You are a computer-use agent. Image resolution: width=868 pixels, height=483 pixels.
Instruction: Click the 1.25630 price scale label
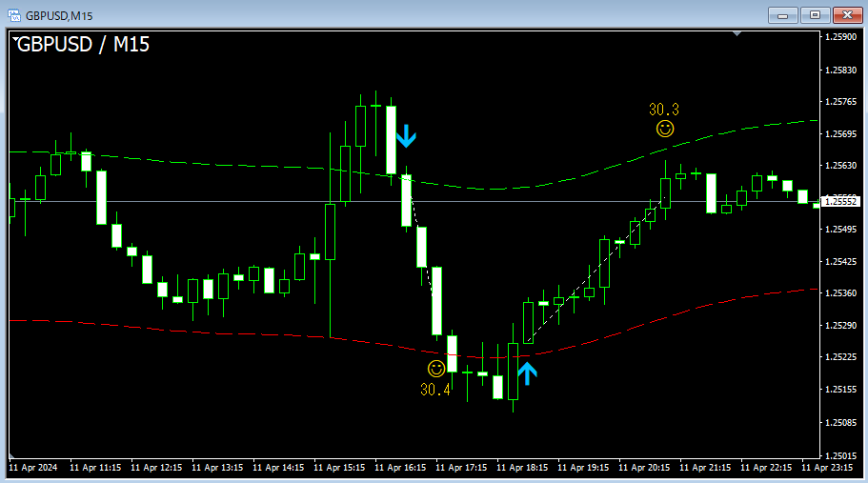pos(840,166)
